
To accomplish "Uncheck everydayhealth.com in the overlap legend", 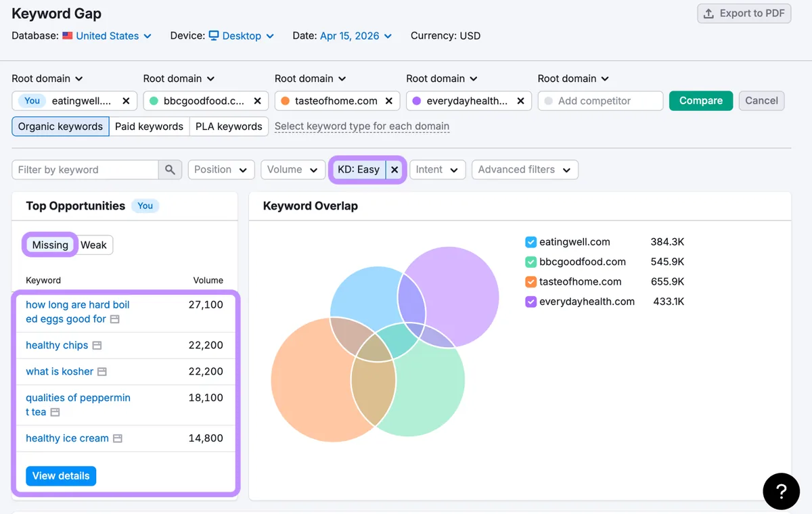I will (531, 302).
